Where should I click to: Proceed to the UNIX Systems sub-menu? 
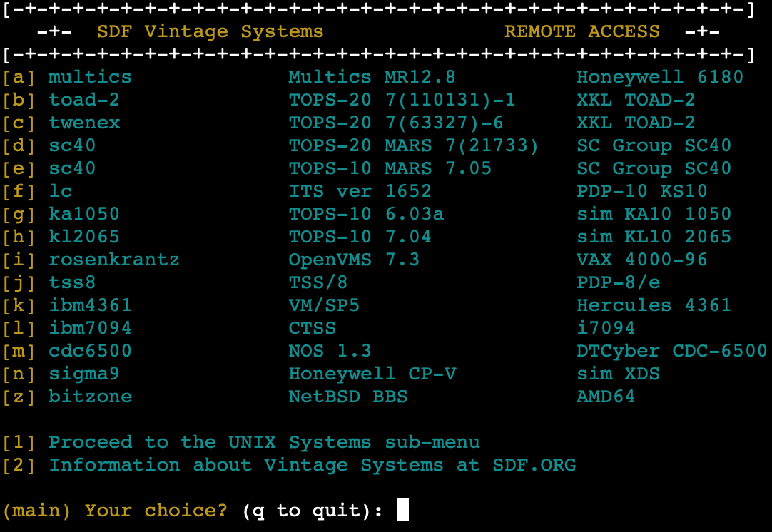click(x=264, y=442)
